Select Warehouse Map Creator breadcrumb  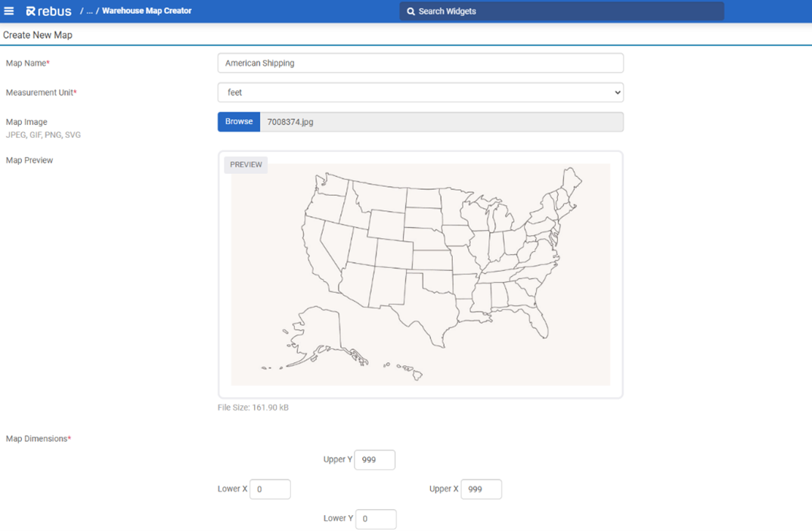click(x=147, y=11)
